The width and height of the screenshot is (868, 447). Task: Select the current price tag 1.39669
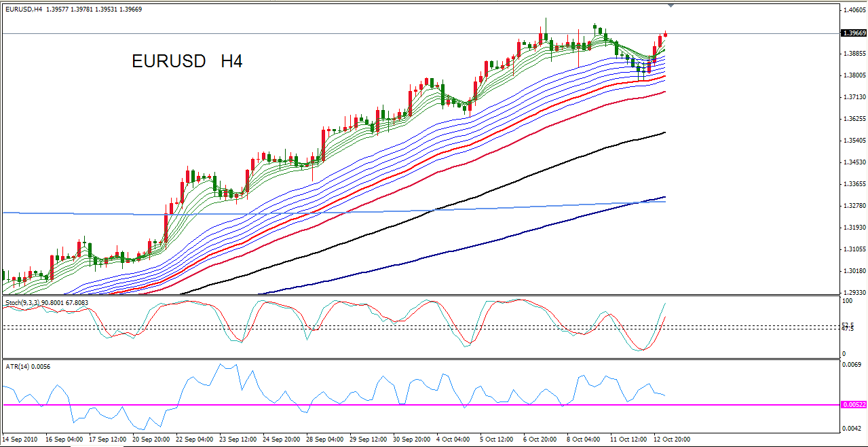tap(852, 33)
